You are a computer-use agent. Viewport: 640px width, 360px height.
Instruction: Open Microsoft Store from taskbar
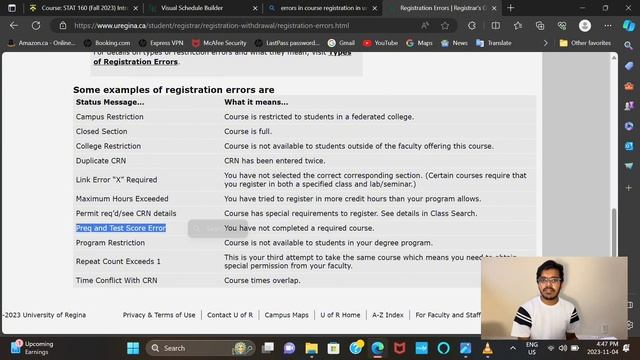333,348
